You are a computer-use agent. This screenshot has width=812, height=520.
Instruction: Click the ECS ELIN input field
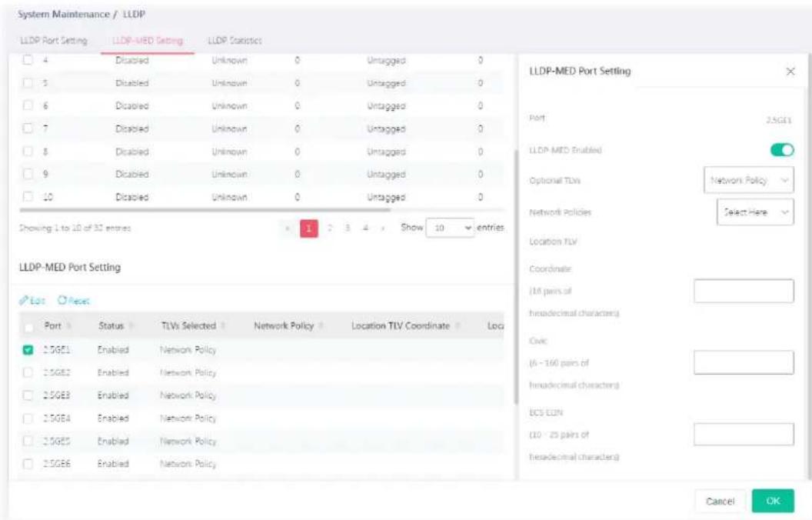pyautogui.click(x=744, y=434)
